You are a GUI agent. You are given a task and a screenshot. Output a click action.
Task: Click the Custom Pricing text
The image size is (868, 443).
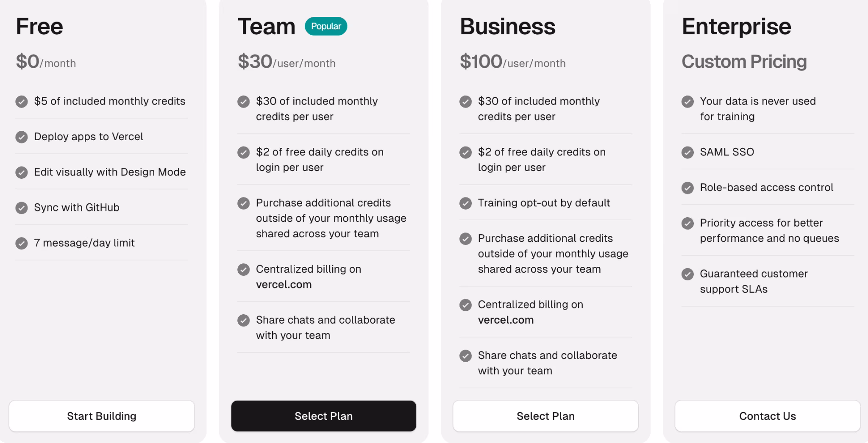[x=744, y=62]
